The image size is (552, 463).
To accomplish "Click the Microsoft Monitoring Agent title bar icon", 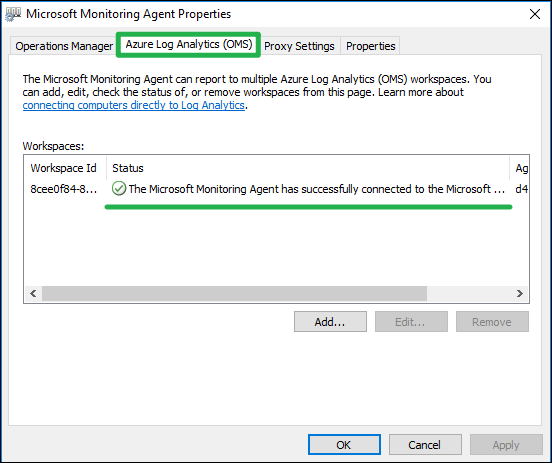I will coord(13,14).
